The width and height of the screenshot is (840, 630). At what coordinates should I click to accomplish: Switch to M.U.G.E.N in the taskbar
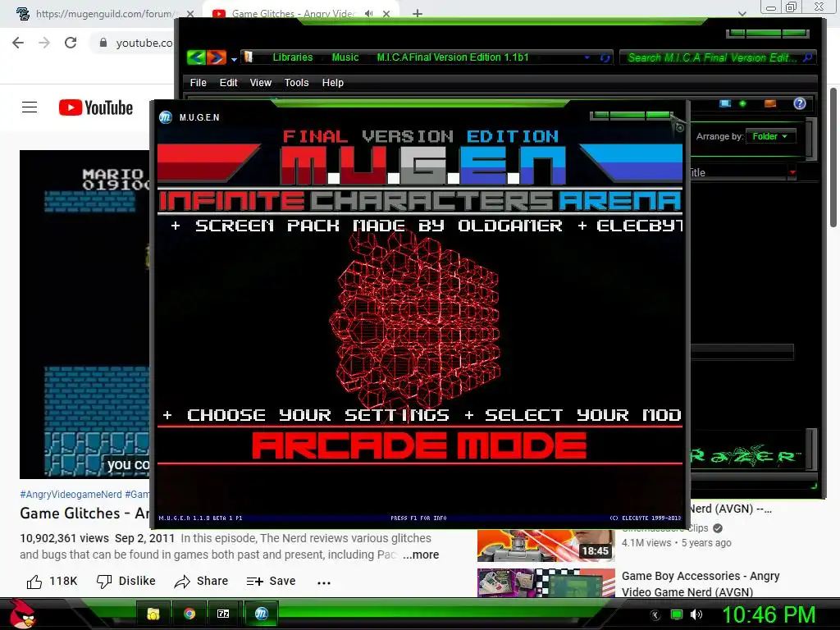coord(261,614)
